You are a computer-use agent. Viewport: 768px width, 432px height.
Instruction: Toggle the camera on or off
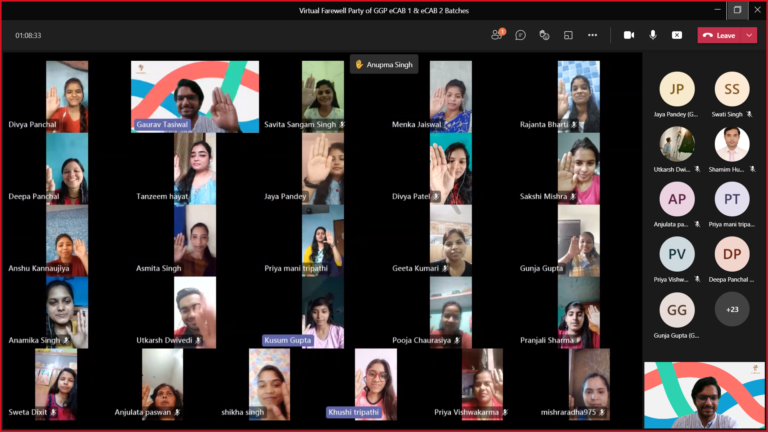click(629, 35)
